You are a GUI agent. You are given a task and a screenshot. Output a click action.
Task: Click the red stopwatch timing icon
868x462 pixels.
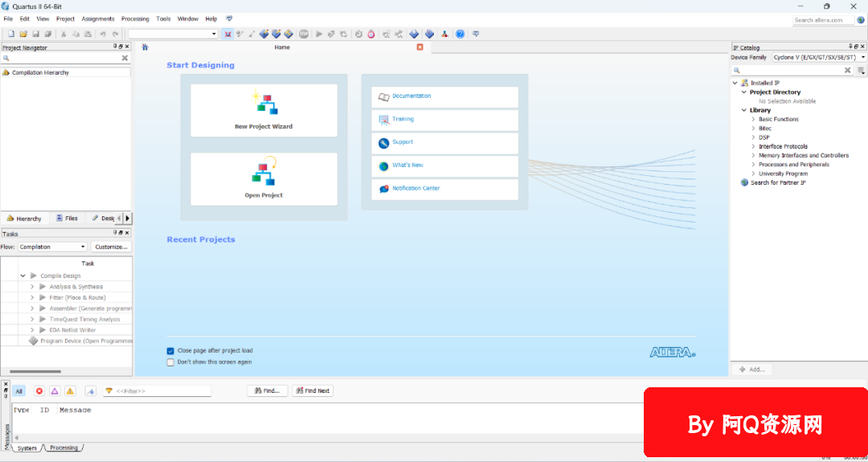371,34
